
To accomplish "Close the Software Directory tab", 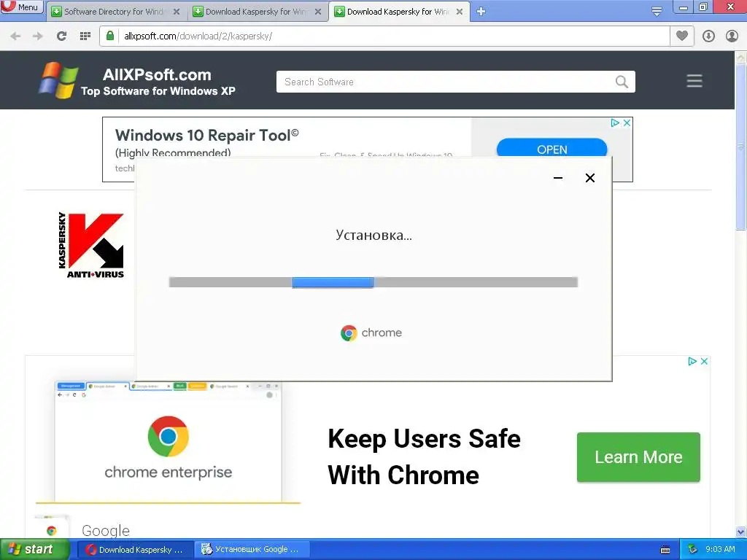I will (x=177, y=12).
